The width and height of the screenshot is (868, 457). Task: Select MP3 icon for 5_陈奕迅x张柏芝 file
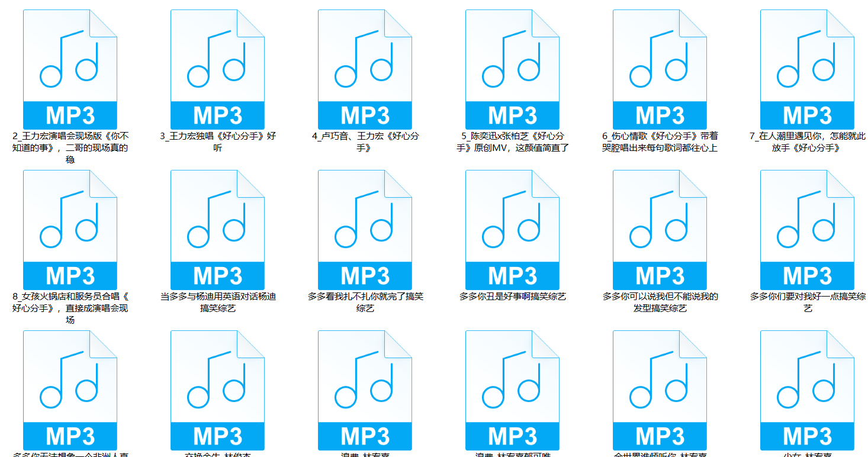click(512, 69)
